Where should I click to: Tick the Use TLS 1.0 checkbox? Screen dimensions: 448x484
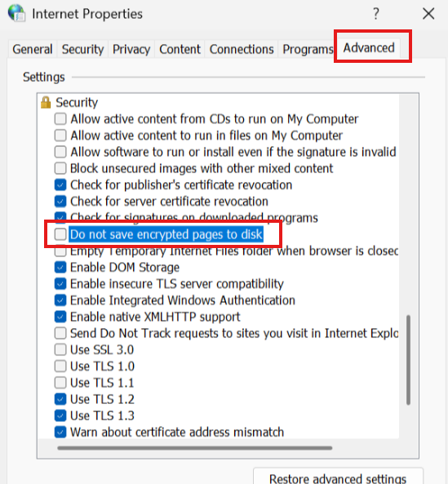click(x=60, y=366)
